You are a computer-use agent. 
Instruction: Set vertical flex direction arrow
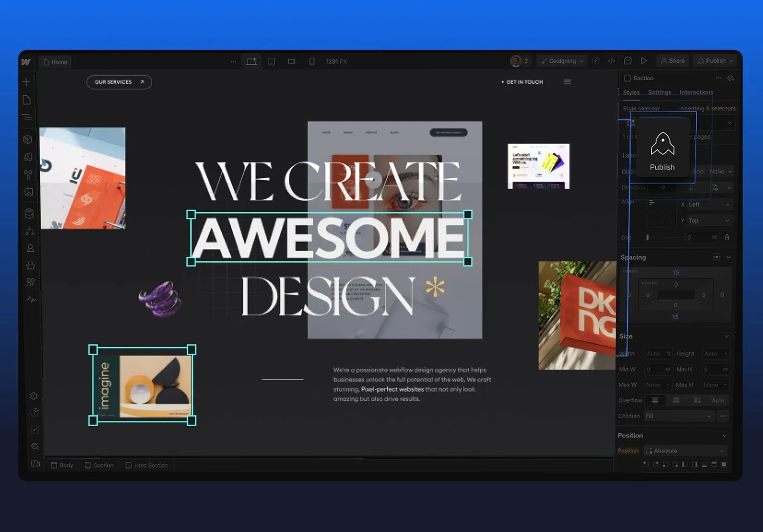(691, 188)
